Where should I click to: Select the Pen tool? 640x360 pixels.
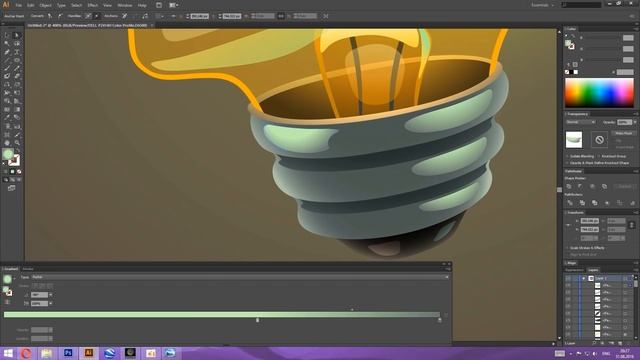coord(7,52)
